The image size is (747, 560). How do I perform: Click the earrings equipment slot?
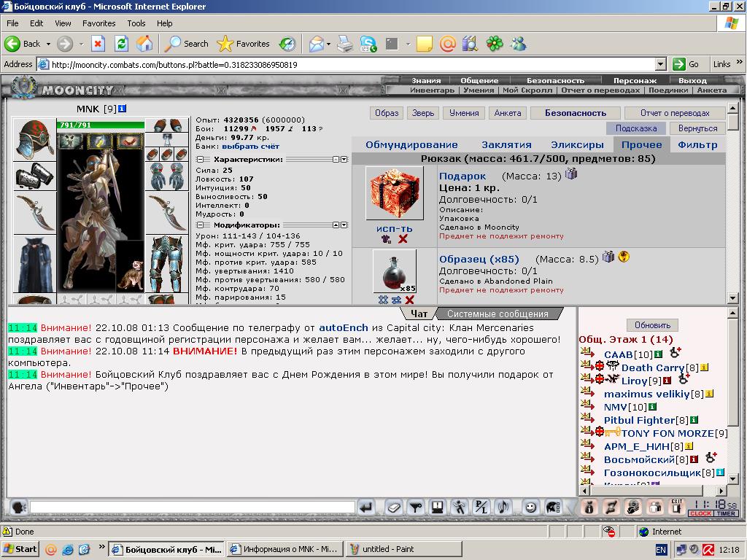166,125
